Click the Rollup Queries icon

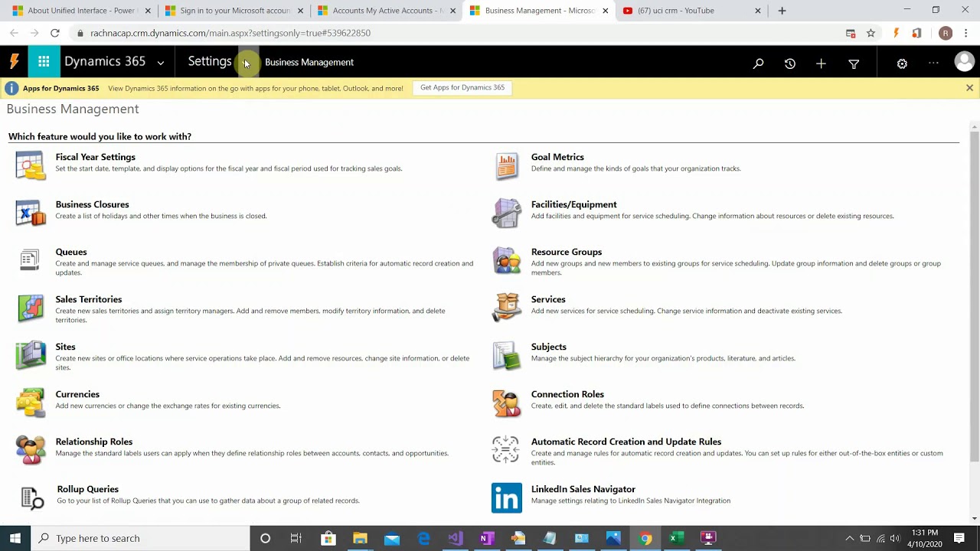pyautogui.click(x=31, y=497)
